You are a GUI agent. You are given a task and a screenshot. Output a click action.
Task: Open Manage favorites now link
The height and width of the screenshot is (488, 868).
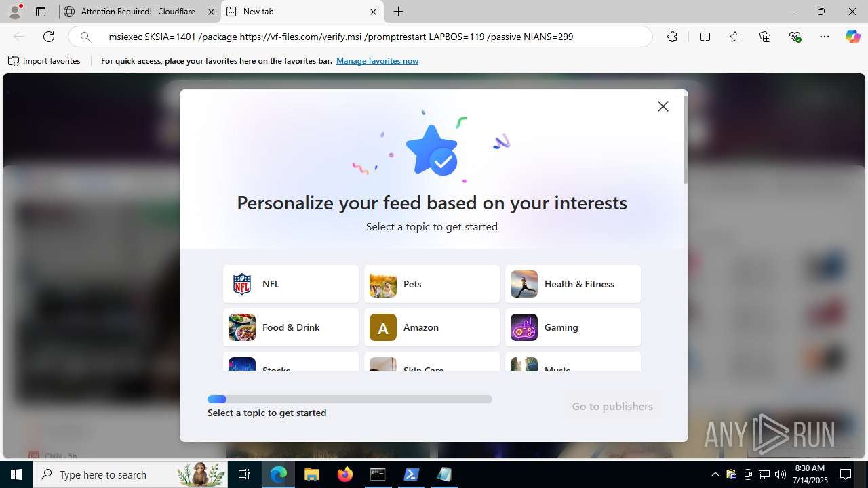tap(377, 61)
